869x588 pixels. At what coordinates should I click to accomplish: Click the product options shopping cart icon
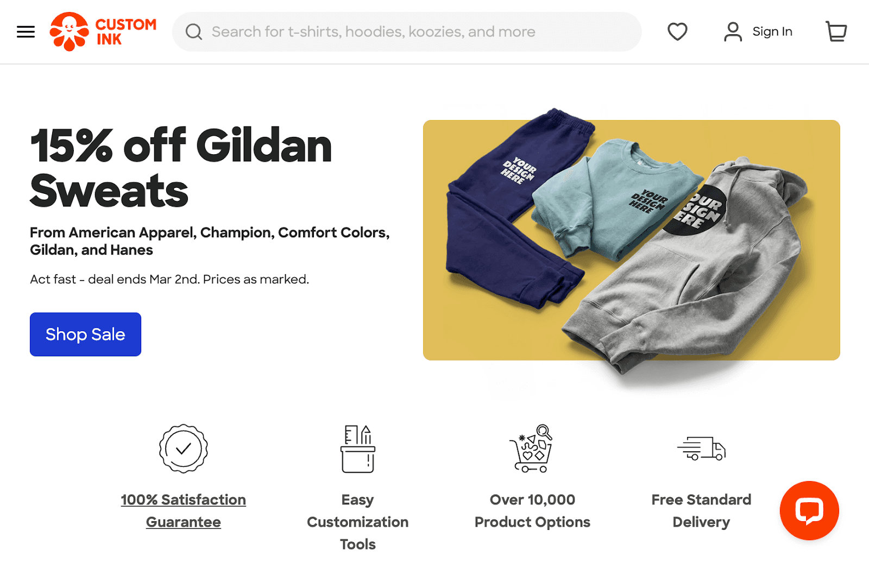coord(531,448)
